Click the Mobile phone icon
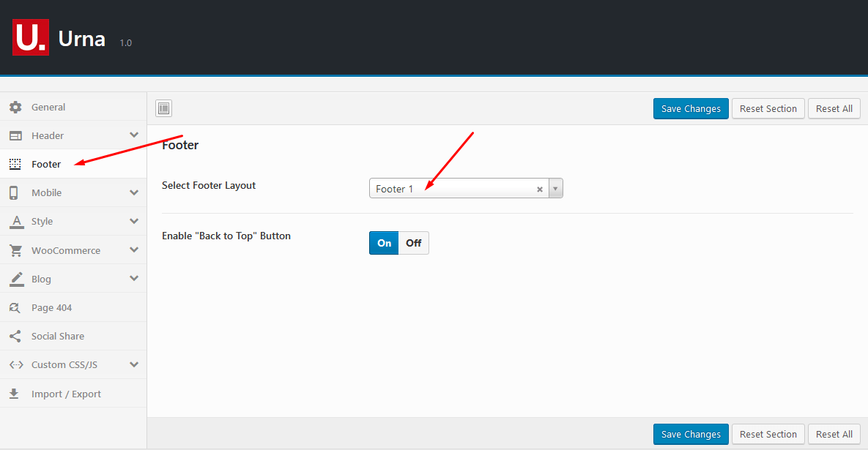 (x=14, y=193)
